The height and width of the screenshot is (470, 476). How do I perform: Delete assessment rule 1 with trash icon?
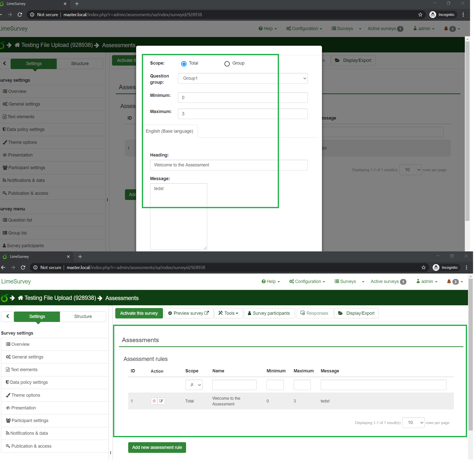click(154, 401)
